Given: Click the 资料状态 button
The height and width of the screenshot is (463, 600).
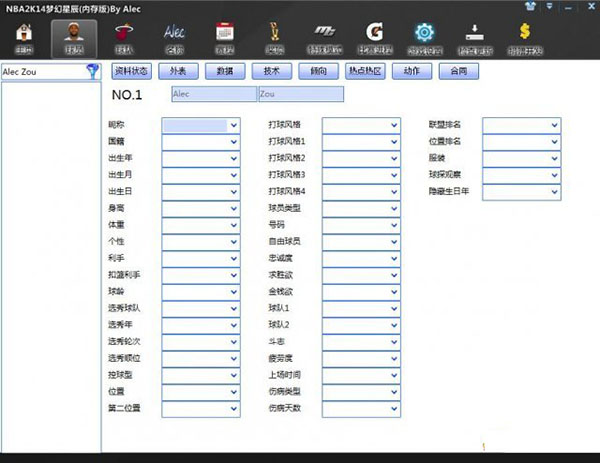Looking at the screenshot, I should click(x=130, y=72).
